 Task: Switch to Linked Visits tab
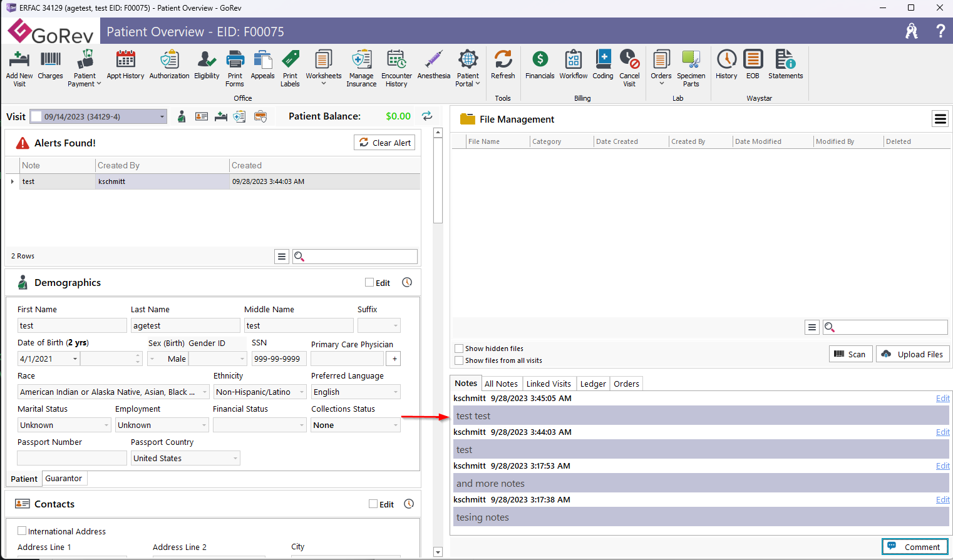coord(549,384)
